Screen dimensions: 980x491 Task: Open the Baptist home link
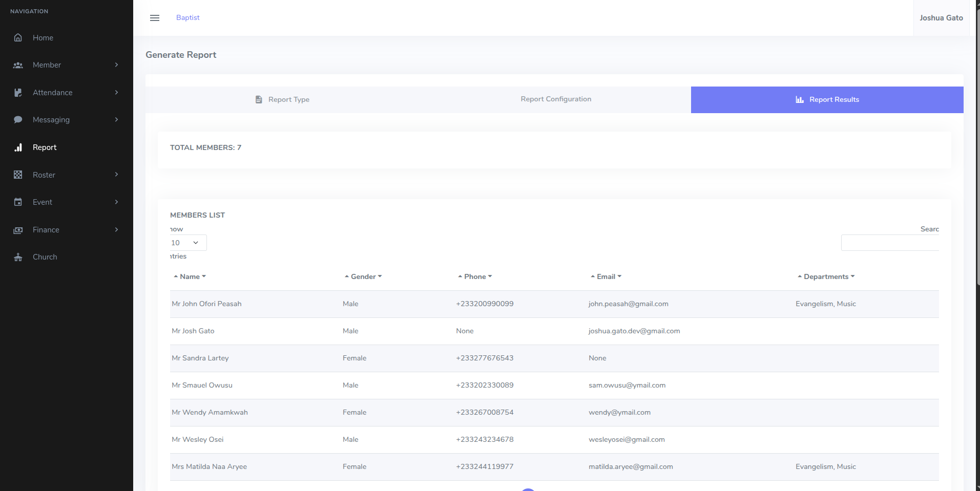point(187,17)
